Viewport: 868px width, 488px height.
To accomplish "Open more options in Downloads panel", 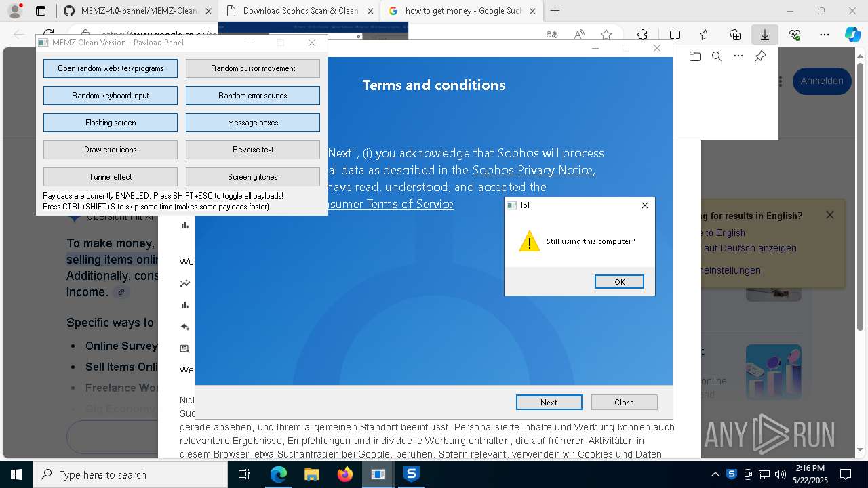I will pyautogui.click(x=738, y=56).
